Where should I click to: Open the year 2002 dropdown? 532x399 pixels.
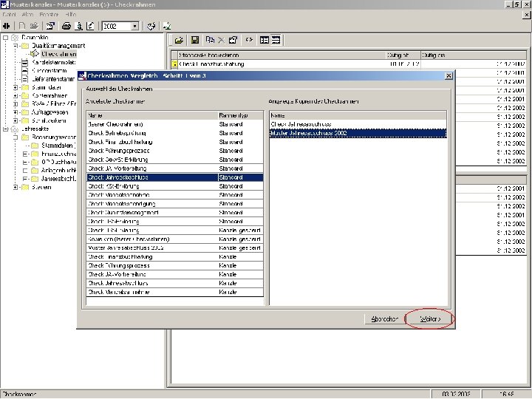[134, 27]
